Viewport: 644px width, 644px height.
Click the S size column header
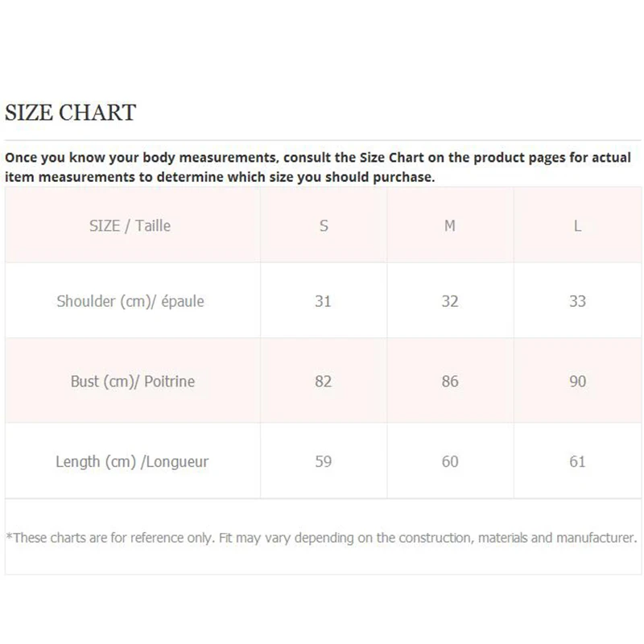[324, 226]
